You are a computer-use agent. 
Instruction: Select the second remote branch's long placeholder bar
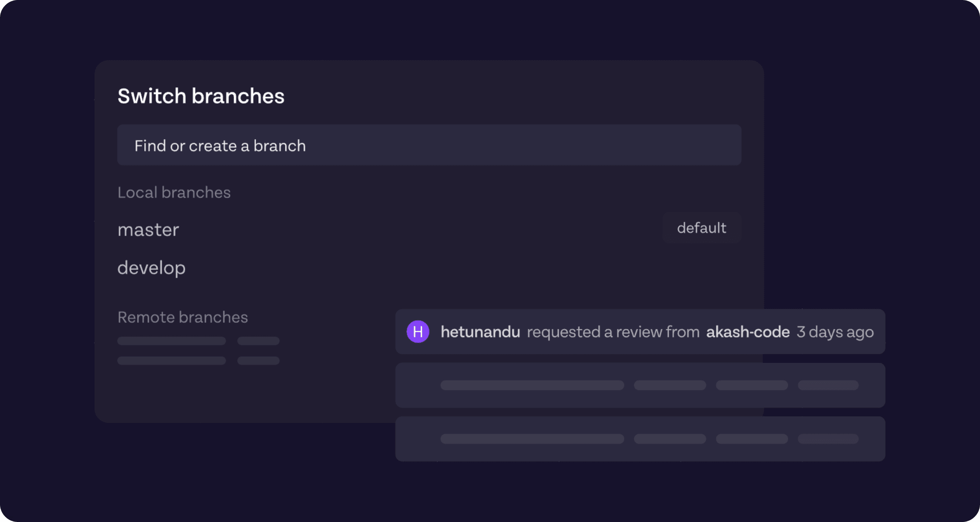pos(172,360)
